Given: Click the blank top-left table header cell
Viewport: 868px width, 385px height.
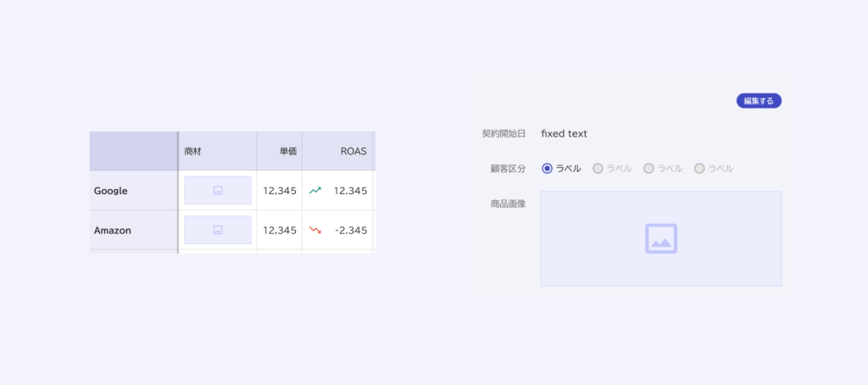Looking at the screenshot, I should [133, 151].
